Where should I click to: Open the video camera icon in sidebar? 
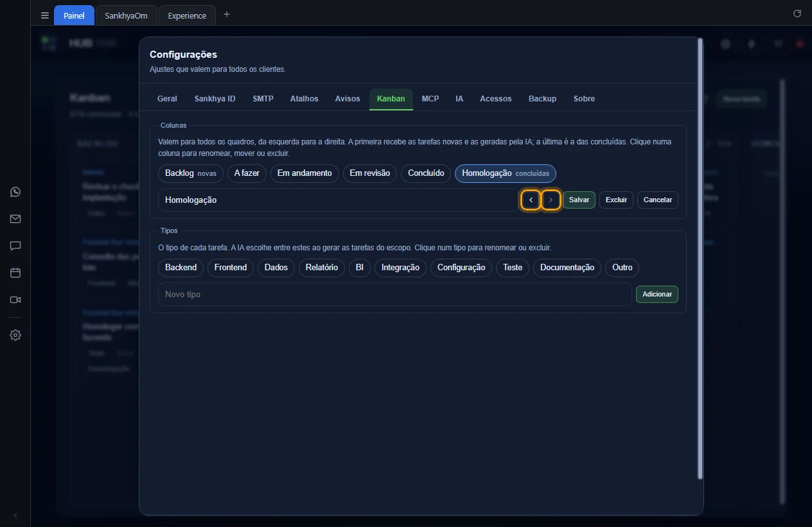pos(15,300)
